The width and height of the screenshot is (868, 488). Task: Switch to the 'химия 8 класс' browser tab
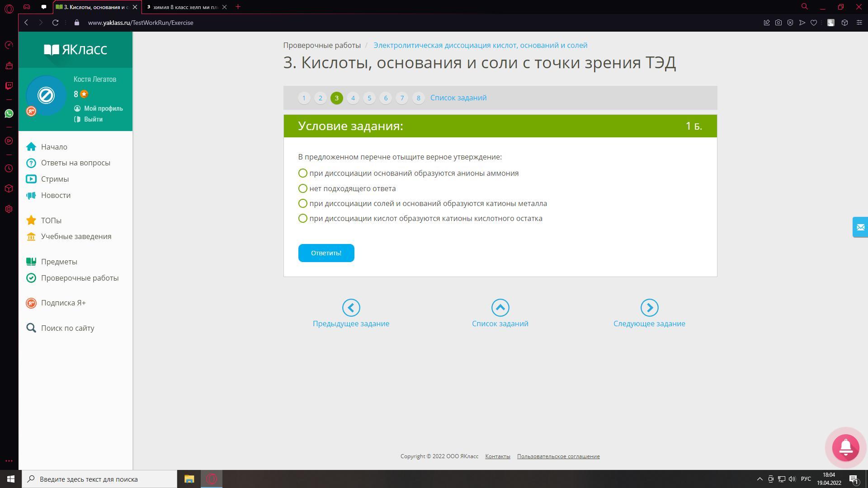point(186,7)
